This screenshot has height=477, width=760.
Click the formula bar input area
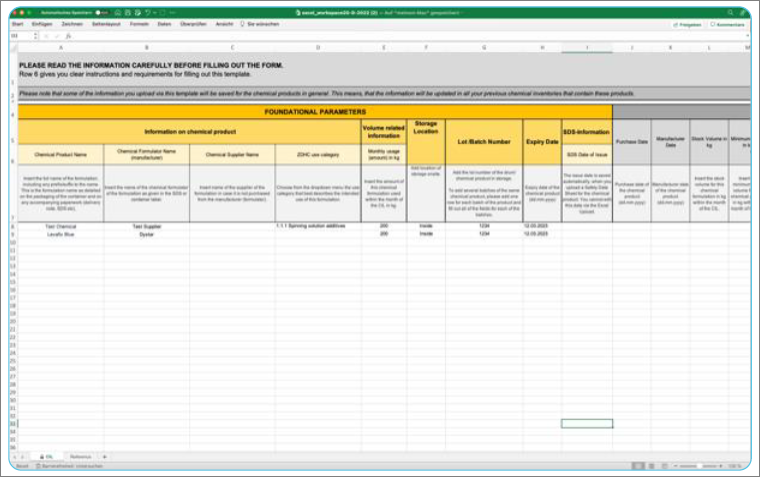(x=407, y=36)
